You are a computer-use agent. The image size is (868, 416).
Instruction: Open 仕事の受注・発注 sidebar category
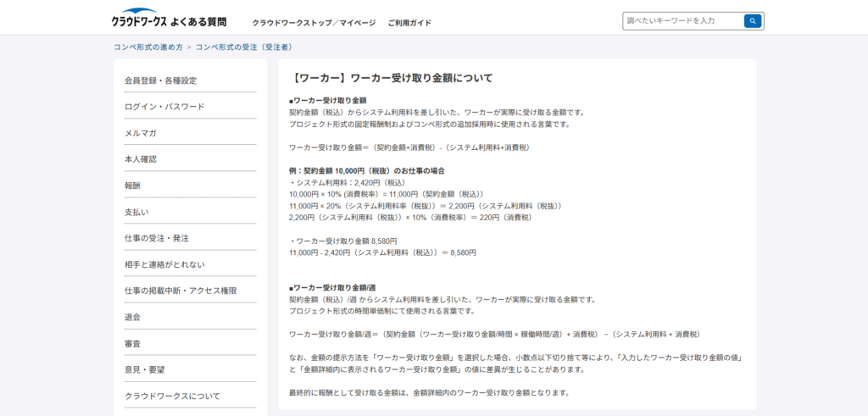(x=157, y=238)
